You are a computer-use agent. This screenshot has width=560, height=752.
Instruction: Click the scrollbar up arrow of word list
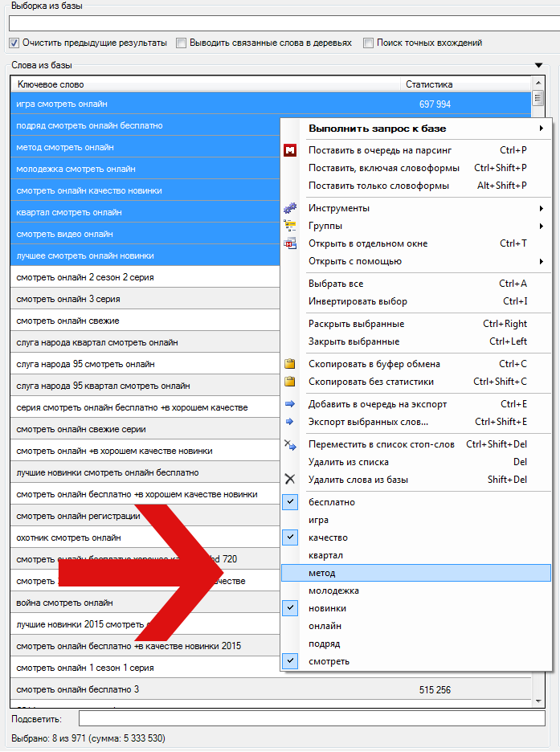(538, 83)
